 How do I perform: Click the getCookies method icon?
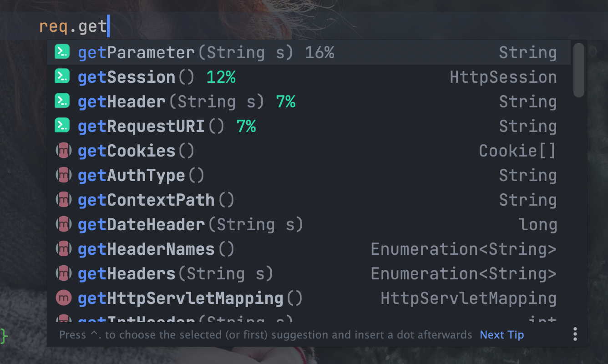pyautogui.click(x=63, y=151)
